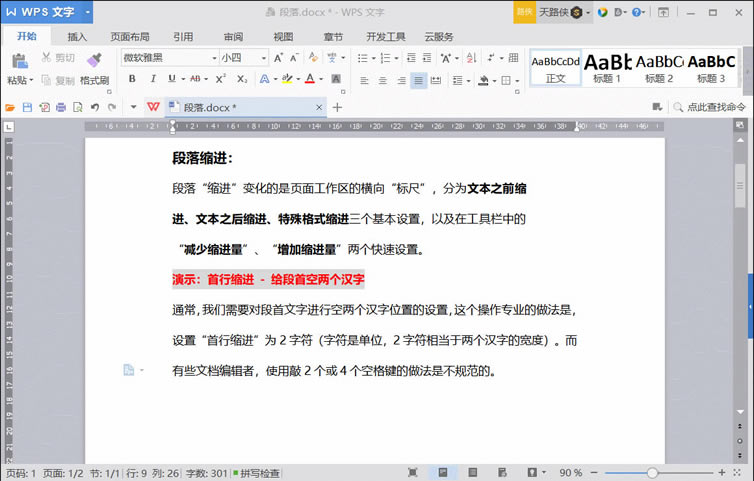Click the export to PDF icon

point(44,107)
